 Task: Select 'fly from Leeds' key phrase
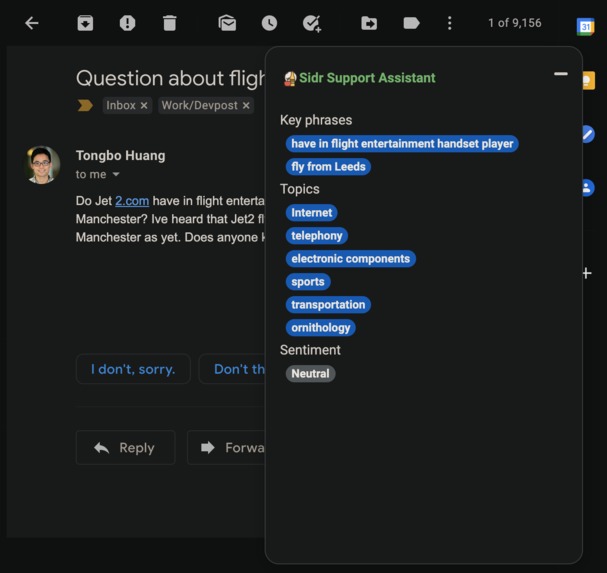328,167
